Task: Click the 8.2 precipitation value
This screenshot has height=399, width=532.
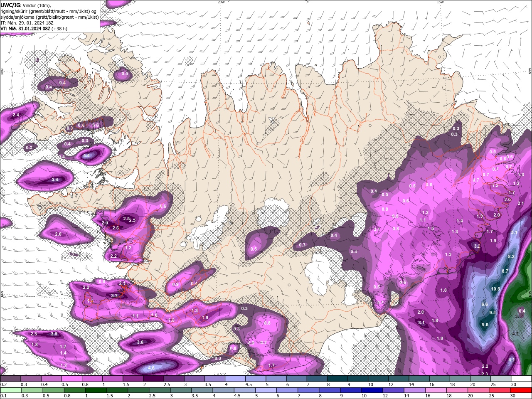Action: click(x=511, y=256)
